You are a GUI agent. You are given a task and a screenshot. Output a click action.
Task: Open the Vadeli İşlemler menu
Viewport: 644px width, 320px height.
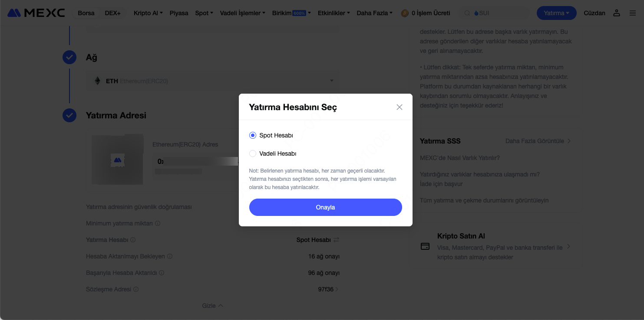243,13
